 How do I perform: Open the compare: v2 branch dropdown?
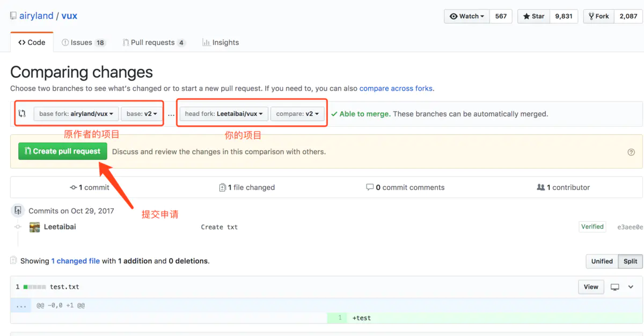click(x=298, y=113)
